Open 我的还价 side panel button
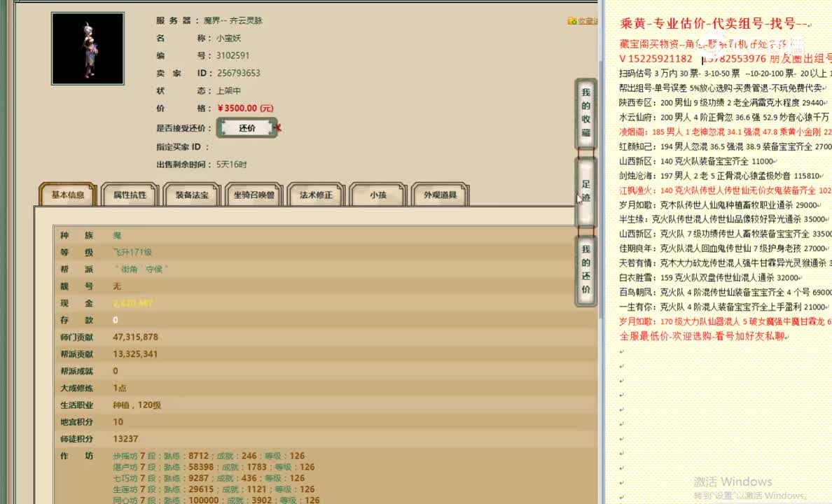 click(585, 269)
